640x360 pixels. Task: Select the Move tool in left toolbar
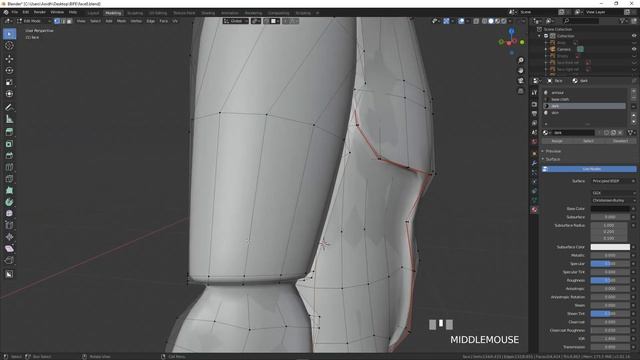coord(9,58)
